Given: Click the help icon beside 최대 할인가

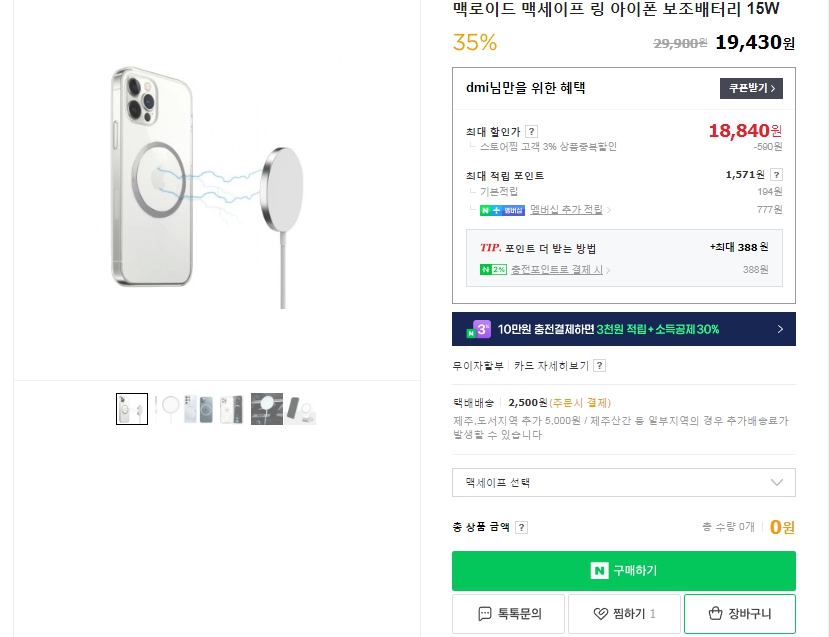Looking at the screenshot, I should pyautogui.click(x=532, y=131).
